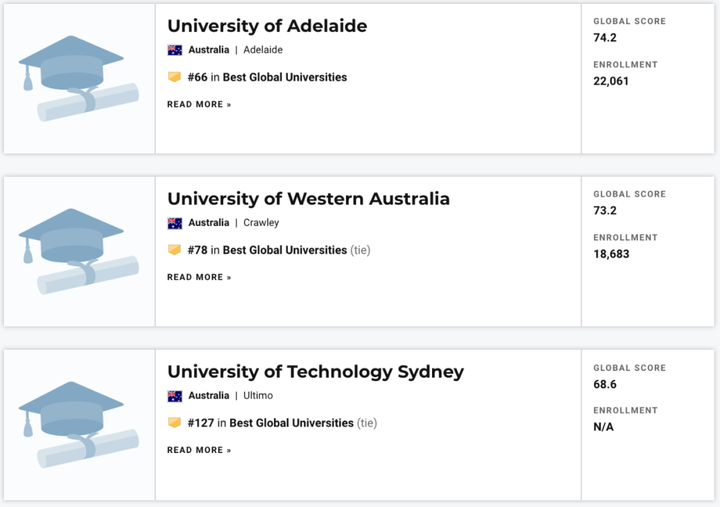Click the 18,683 enrollment figure
This screenshot has height=507, width=720.
[x=611, y=254]
